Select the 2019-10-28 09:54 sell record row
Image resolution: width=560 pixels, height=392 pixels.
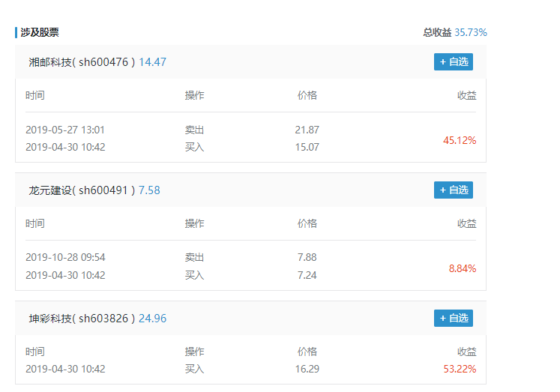click(x=250, y=257)
